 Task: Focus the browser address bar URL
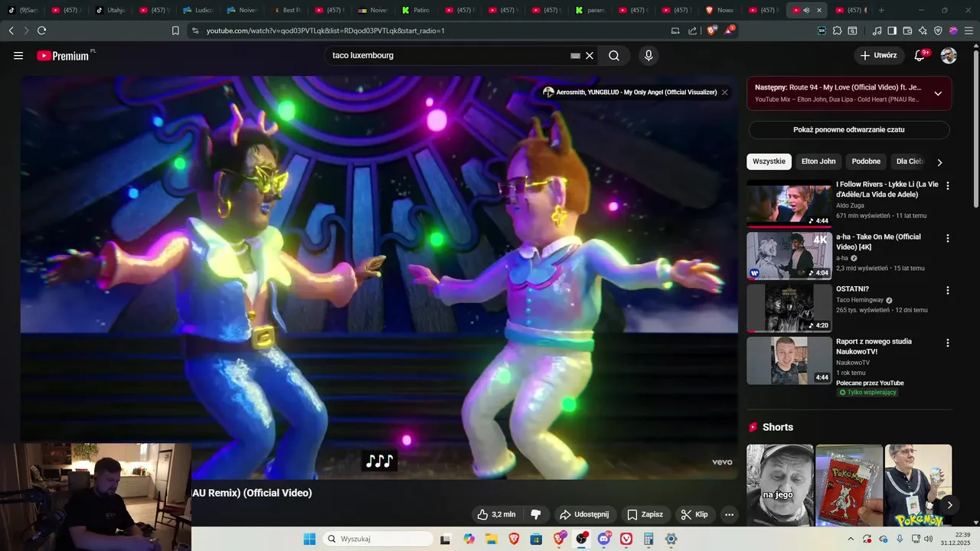click(x=325, y=31)
